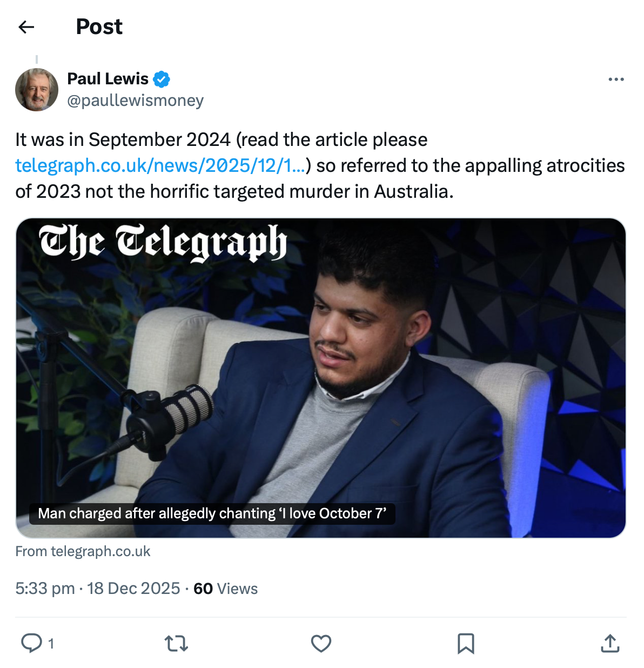This screenshot has height=668, width=644.
Task: Repost this post via retweet icon
Action: coord(176,643)
